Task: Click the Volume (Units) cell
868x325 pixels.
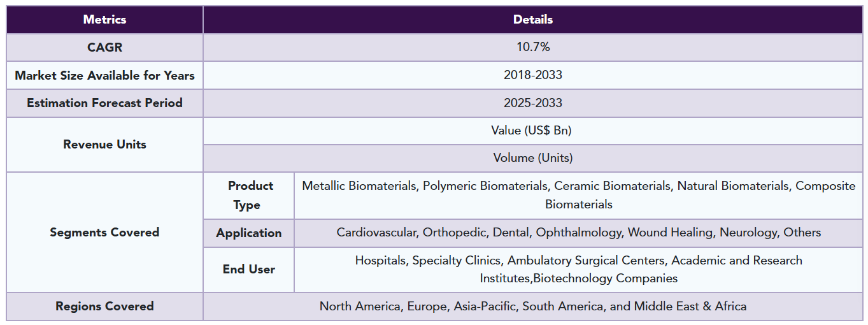Action: pos(533,158)
